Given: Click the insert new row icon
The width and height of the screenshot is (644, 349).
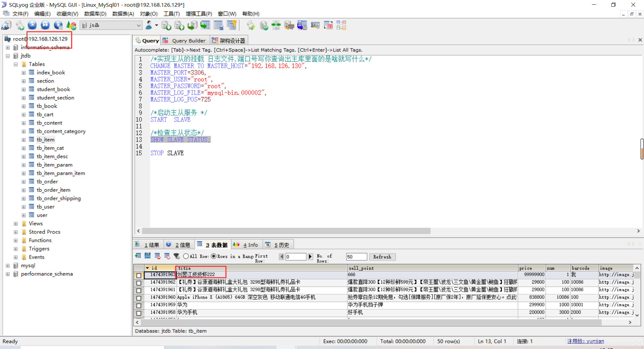Looking at the screenshot, I should 138,256.
